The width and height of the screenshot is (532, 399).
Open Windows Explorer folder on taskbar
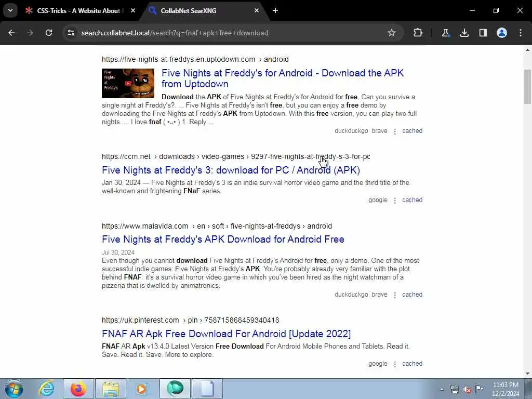[x=111, y=389]
